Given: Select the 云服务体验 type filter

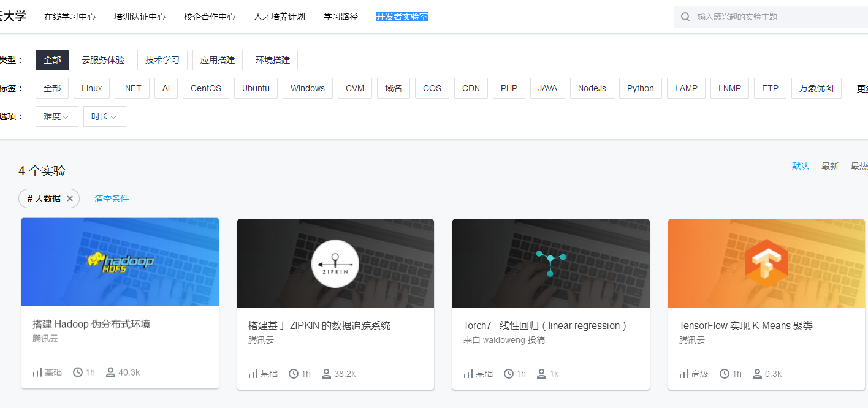Looking at the screenshot, I should click(103, 60).
